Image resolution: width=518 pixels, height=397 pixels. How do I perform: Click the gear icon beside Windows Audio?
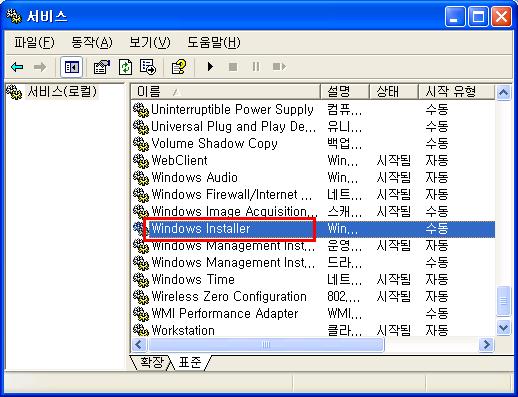coord(141,178)
